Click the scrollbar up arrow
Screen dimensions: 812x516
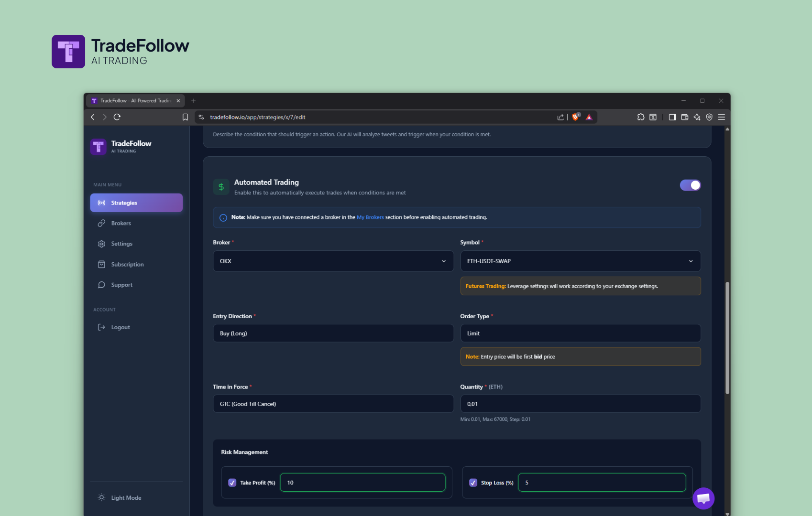click(727, 129)
